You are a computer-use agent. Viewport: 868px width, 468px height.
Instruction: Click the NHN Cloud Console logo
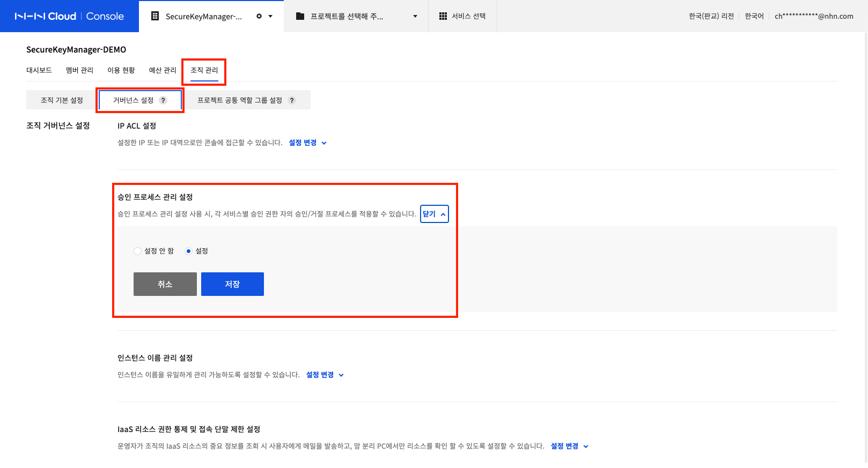point(69,16)
